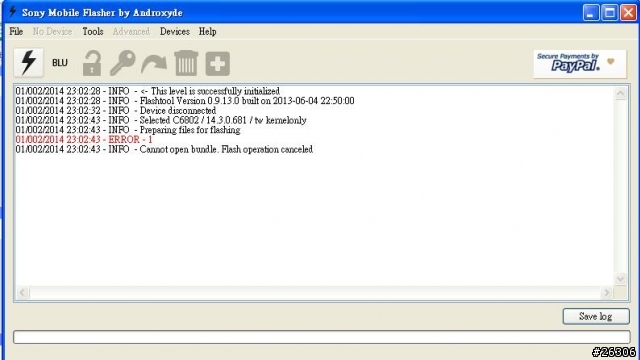Click the lightning bolt Flash device icon
This screenshot has width=640, height=360.
coord(29,62)
